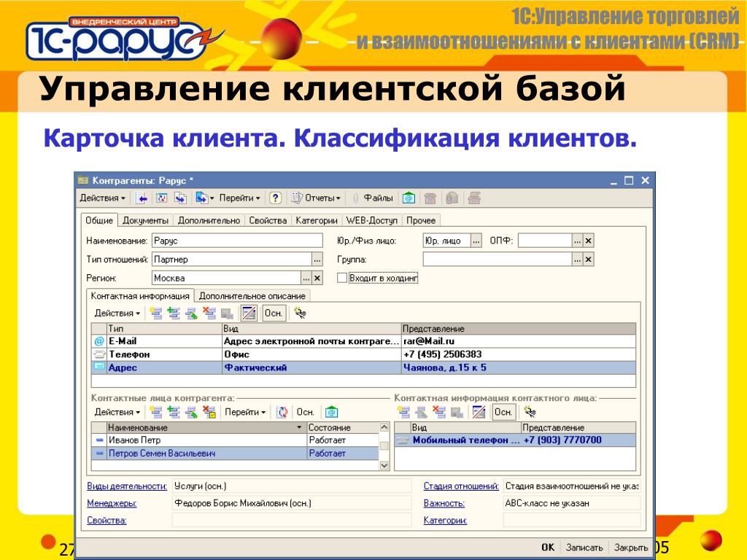
Task: Switch to the Дополнительно tab
Action: point(209,220)
